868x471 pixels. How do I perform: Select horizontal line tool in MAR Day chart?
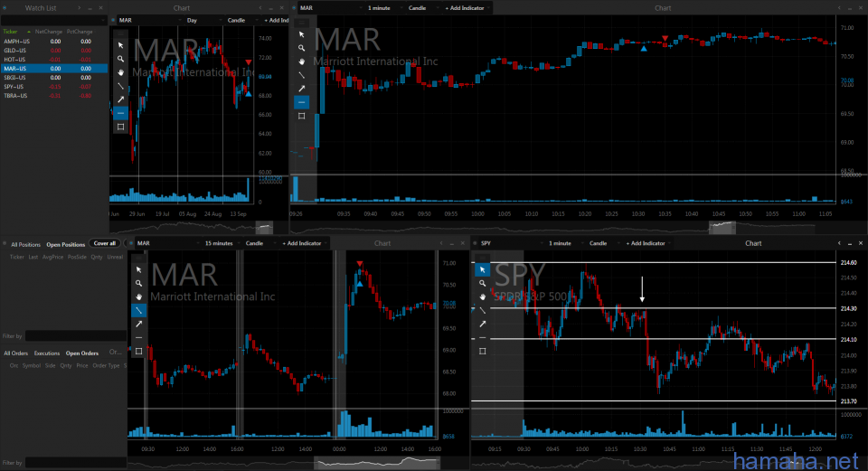(x=120, y=113)
